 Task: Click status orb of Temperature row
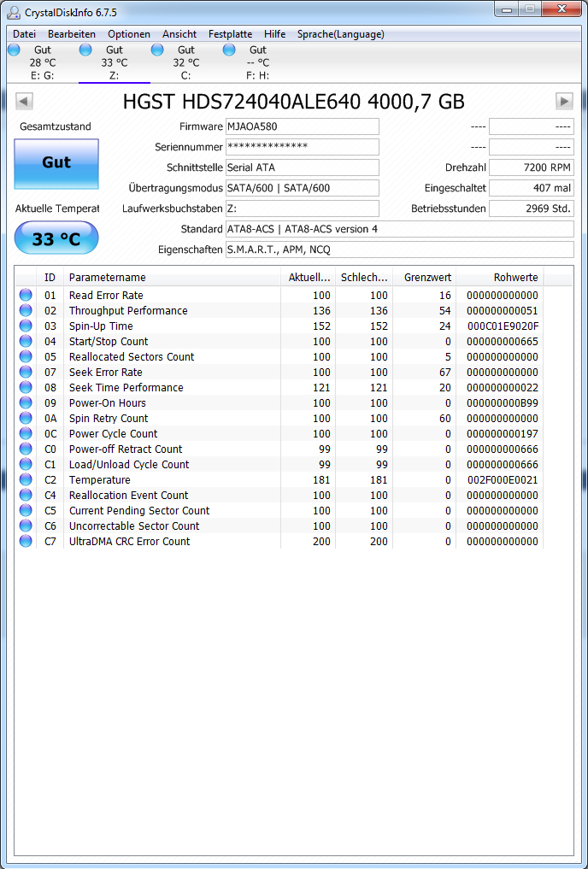tap(26, 480)
